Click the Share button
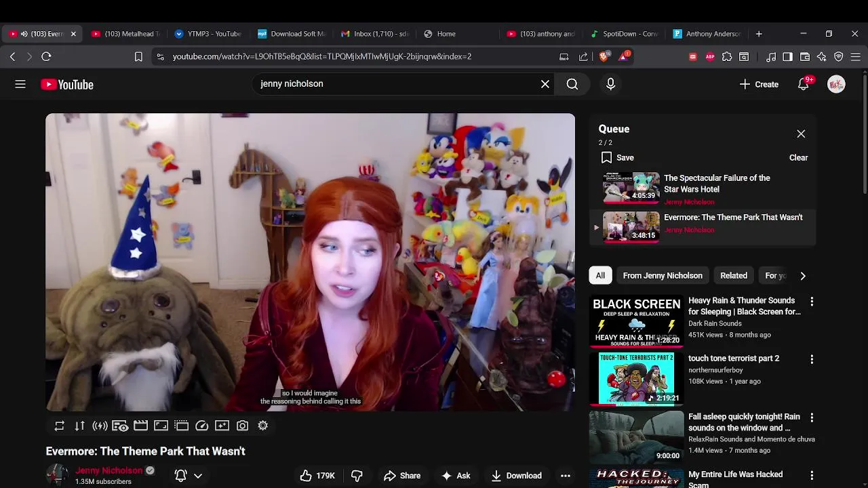The image size is (868, 488). tap(402, 476)
